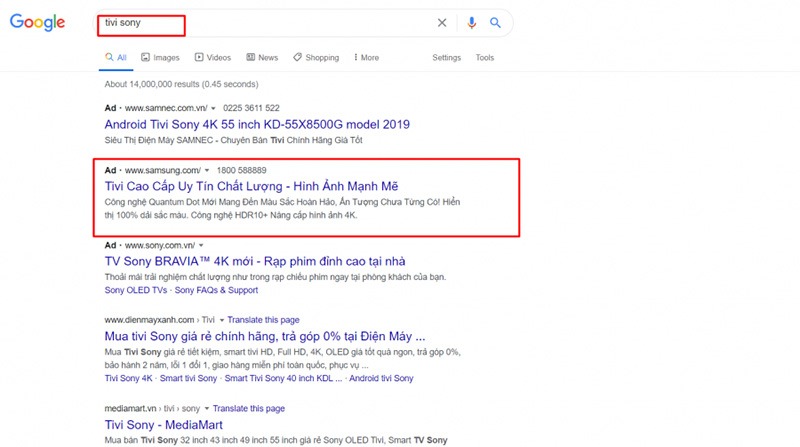Expand dropdown arrow beside www.samsung.com
Image resolution: width=800 pixels, height=447 pixels.
(x=206, y=171)
